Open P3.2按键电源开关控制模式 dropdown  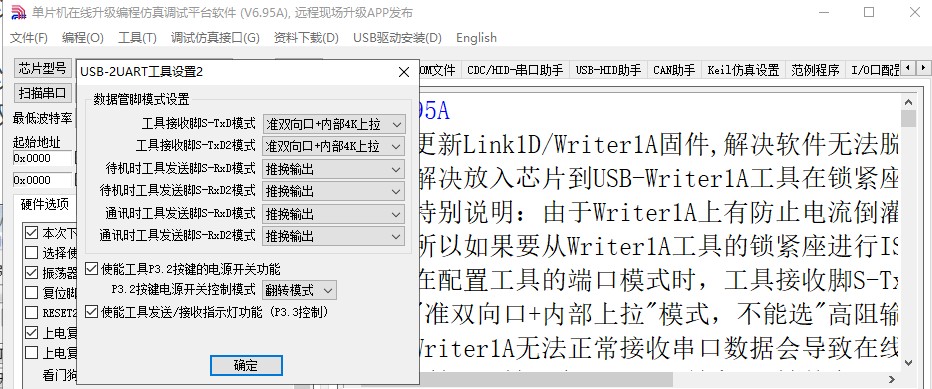300,290
